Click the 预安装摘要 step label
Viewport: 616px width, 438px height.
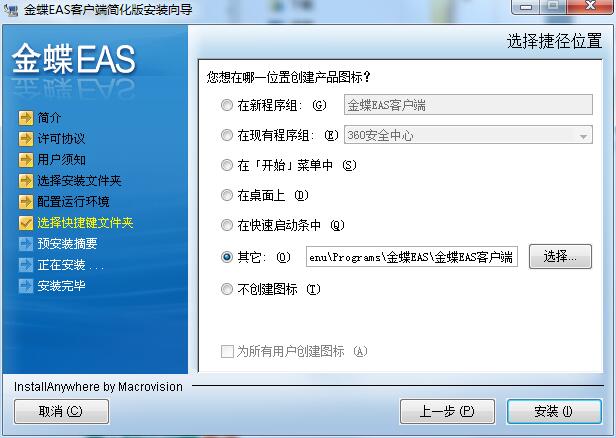click(x=67, y=244)
